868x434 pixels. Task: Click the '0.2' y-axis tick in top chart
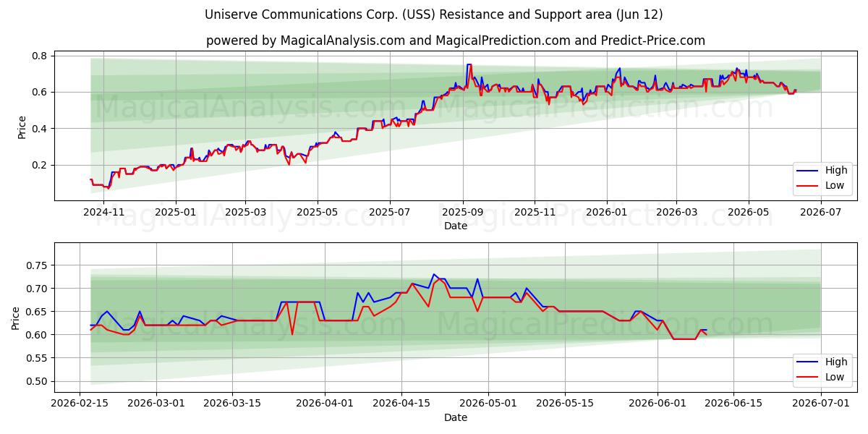point(40,165)
